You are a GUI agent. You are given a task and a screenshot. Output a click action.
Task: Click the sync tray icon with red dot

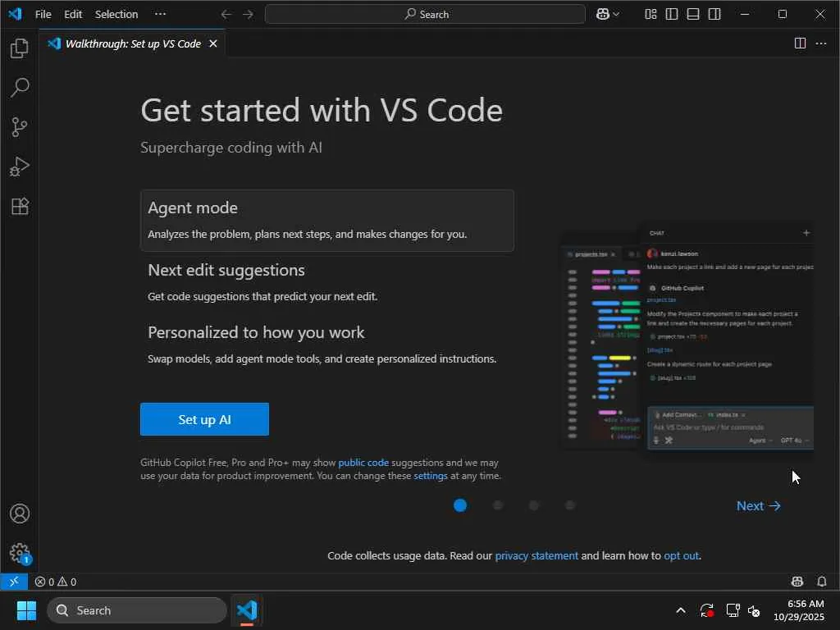tap(706, 610)
